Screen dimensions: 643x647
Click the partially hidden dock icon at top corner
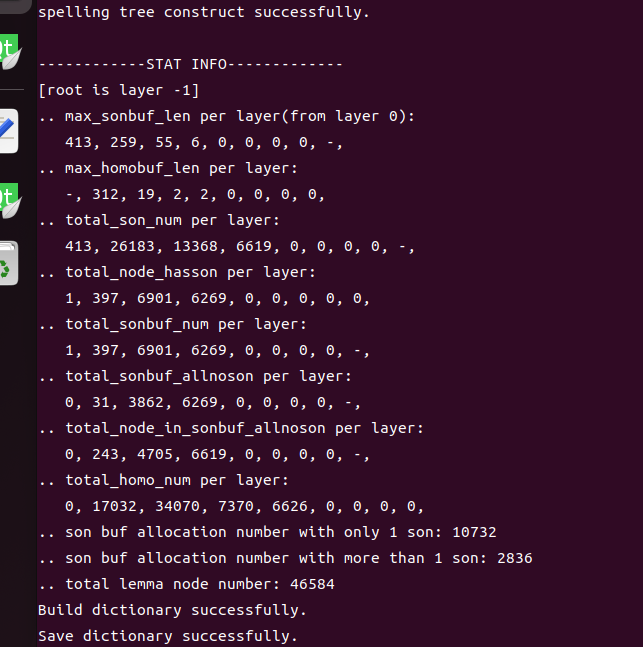pos(15,6)
